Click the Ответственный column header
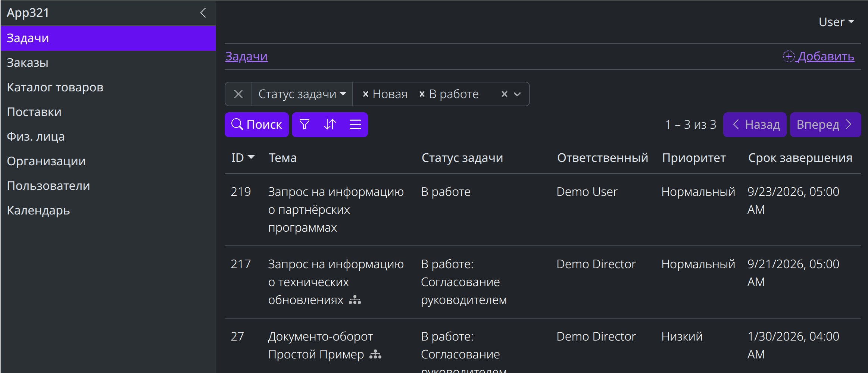Screen dimensions: 868x373 click(602, 158)
